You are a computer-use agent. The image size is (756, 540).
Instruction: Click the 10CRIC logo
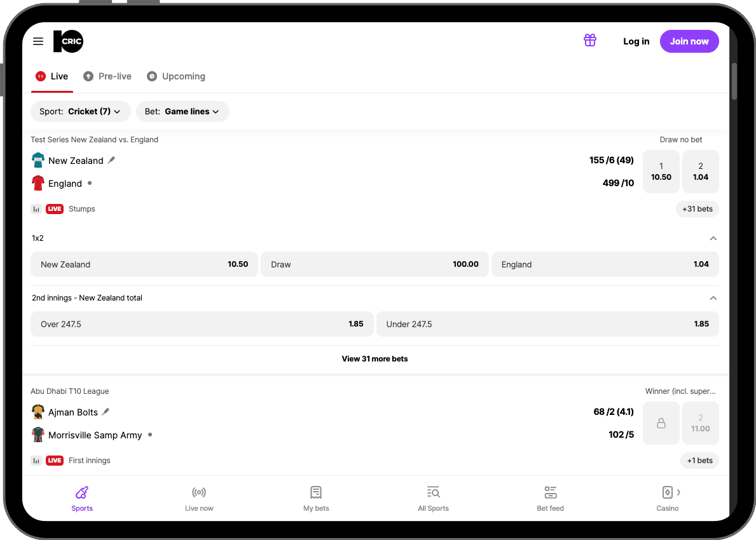(68, 41)
